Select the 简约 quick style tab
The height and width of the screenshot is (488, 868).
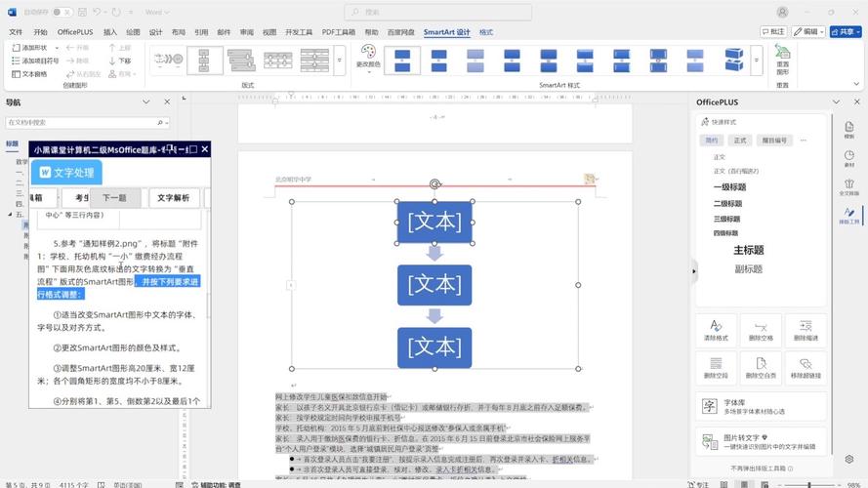[712, 140]
